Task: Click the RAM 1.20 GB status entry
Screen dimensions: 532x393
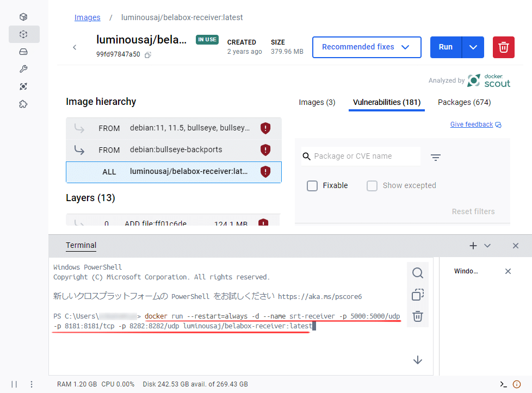Action: [x=77, y=384]
